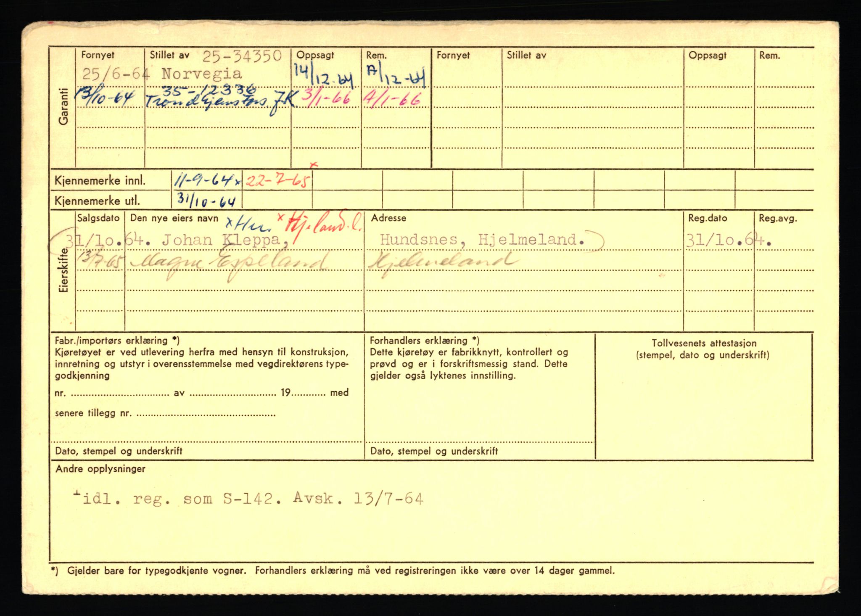Click the Salgsdato column heading
The height and width of the screenshot is (616, 861).
(98, 218)
